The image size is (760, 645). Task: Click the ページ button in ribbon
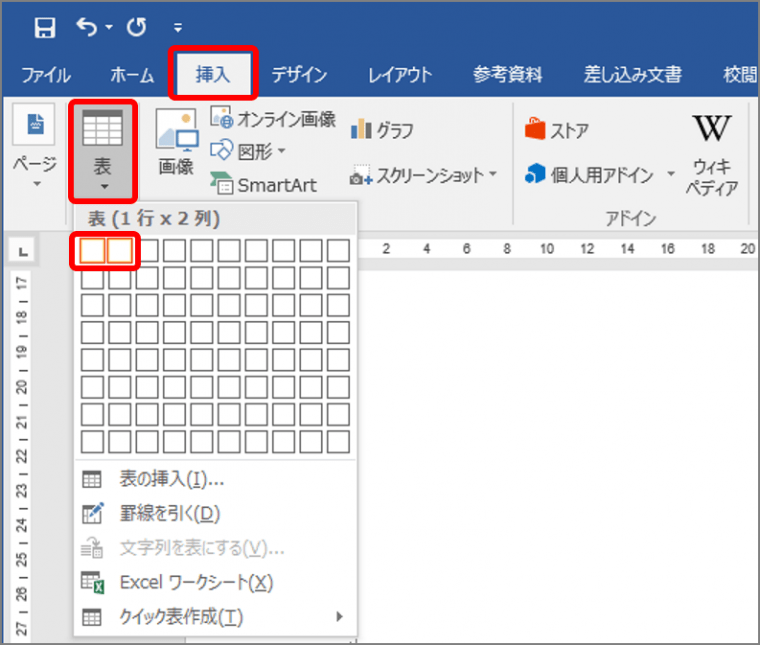click(x=34, y=146)
